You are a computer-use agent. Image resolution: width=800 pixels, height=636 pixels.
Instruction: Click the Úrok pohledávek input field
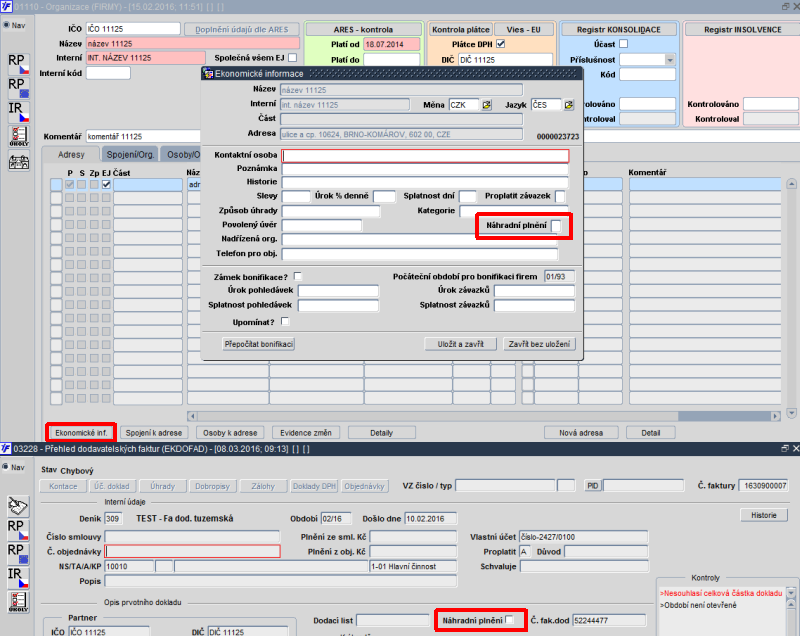click(x=338, y=291)
